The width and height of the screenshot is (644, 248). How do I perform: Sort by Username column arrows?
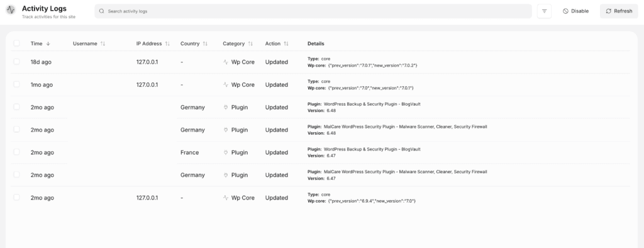[x=103, y=43]
